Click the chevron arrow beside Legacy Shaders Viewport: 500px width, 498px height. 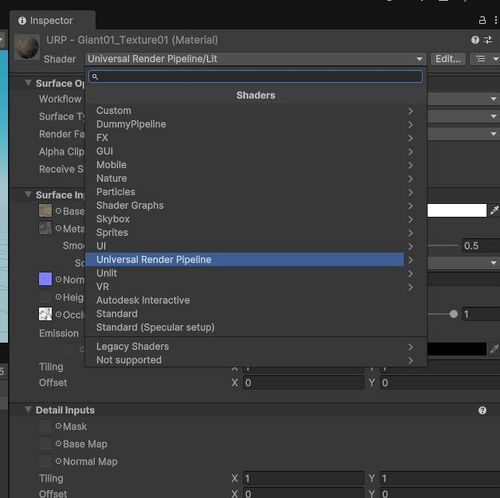[x=411, y=347]
